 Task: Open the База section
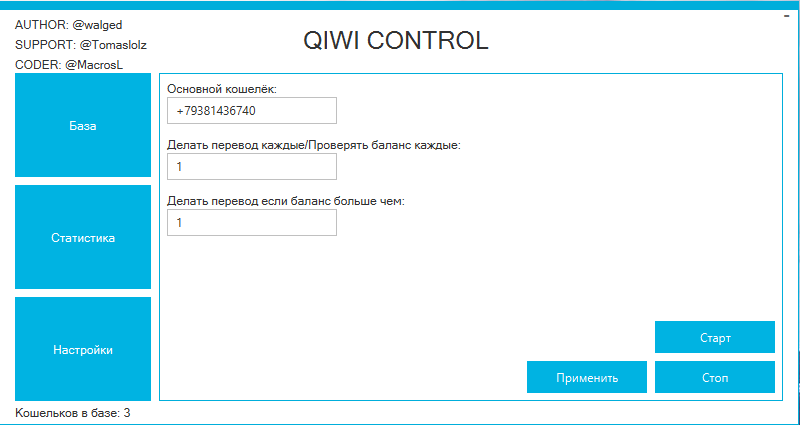pyautogui.click(x=82, y=126)
